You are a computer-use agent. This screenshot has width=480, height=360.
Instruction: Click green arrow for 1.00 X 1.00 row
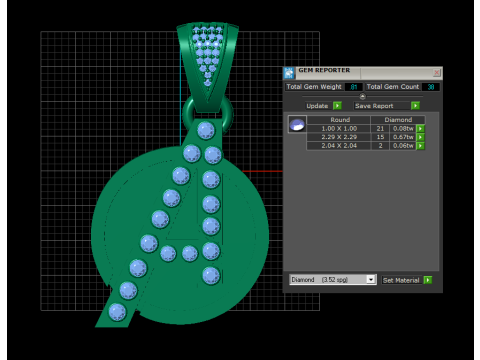(421, 129)
